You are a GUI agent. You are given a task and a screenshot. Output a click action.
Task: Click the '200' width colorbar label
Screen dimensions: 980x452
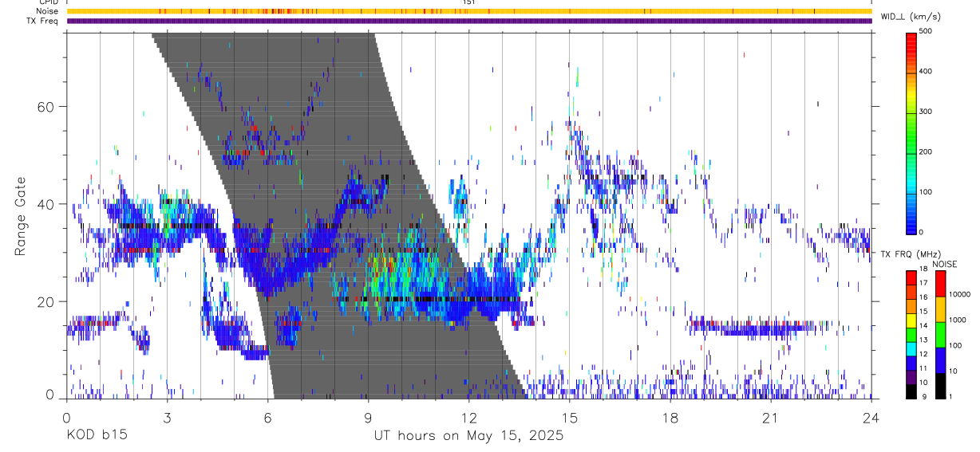pos(927,151)
